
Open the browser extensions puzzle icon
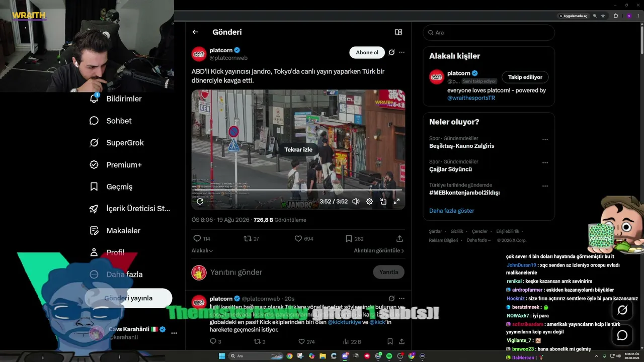tap(615, 16)
